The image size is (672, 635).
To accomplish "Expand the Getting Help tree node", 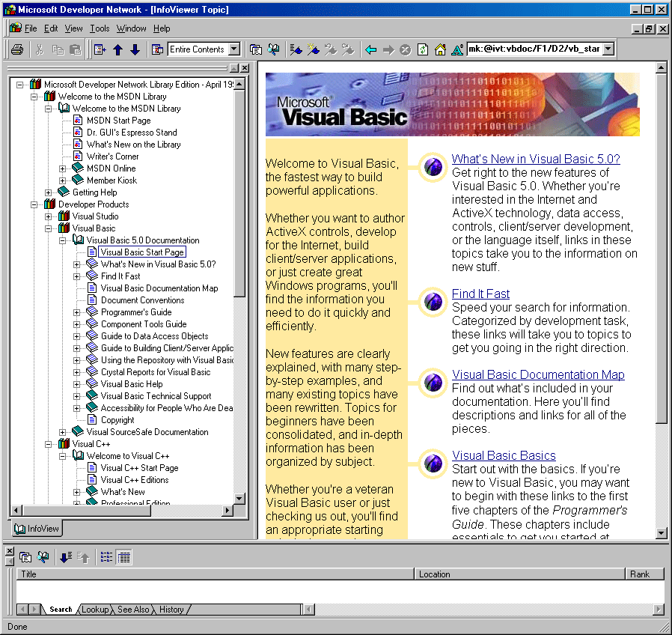I will [x=49, y=192].
